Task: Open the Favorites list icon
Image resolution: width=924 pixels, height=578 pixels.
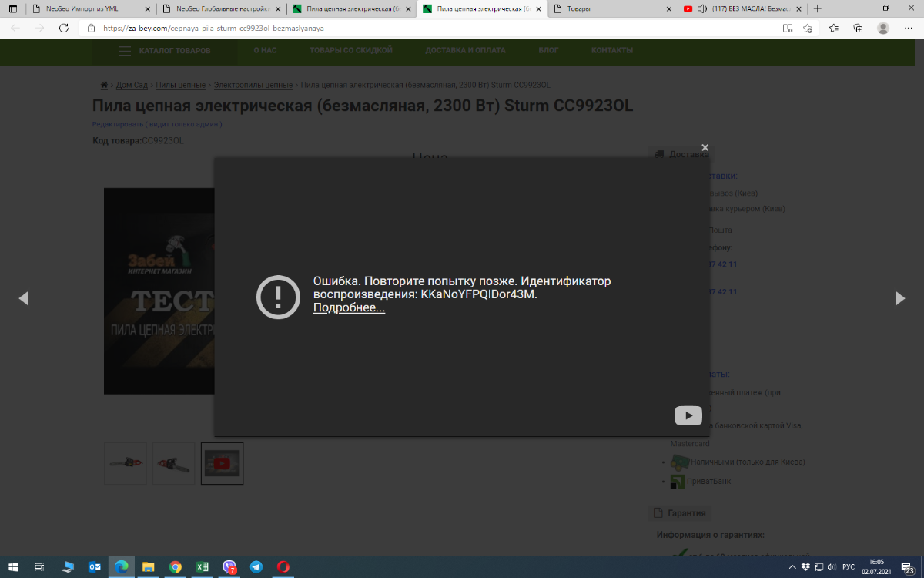Action: pos(834,28)
